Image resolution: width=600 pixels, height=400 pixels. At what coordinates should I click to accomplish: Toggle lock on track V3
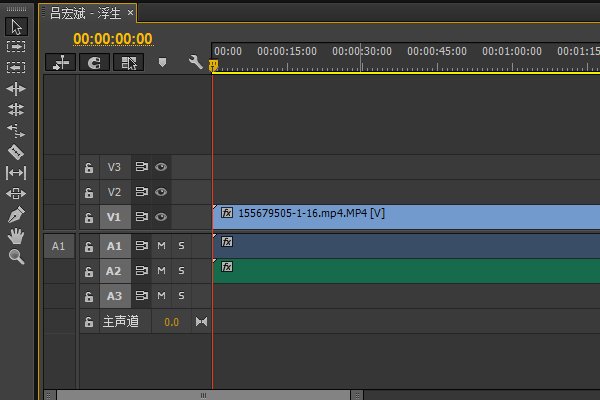point(89,167)
